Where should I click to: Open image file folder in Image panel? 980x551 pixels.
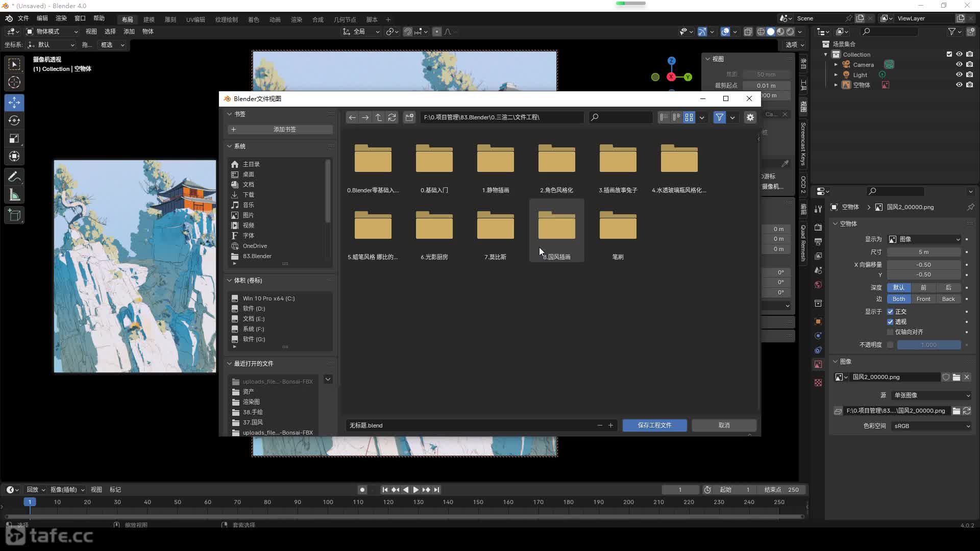click(957, 377)
